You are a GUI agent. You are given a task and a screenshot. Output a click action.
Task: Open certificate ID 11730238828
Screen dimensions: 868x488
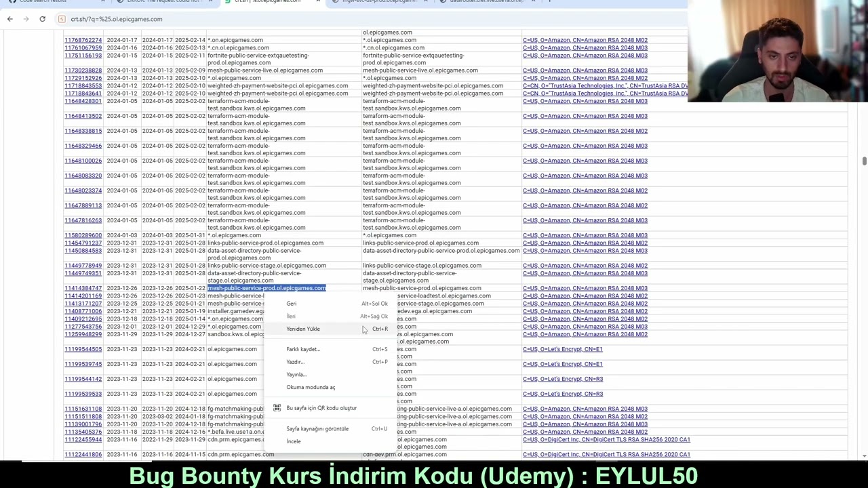pos(83,70)
